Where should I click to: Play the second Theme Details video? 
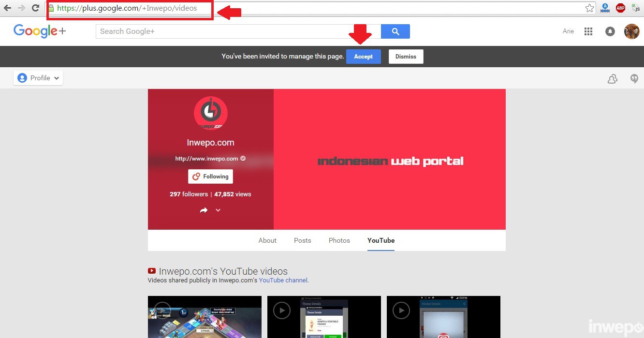point(324,317)
